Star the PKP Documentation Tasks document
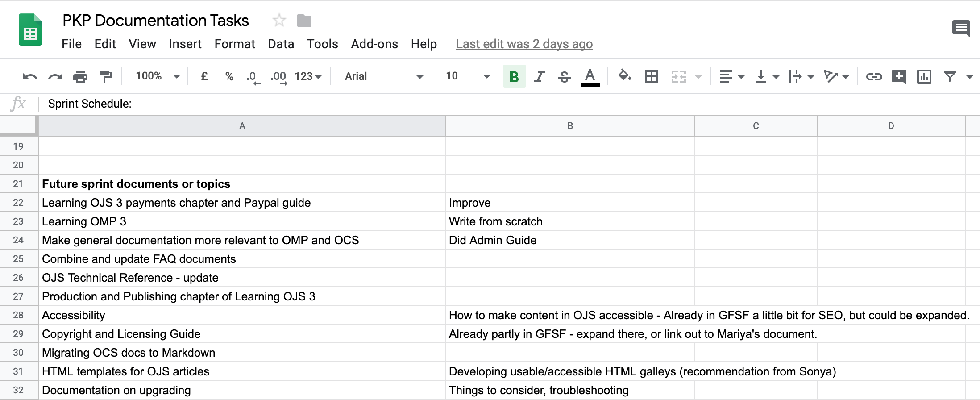The height and width of the screenshot is (400, 980). click(x=279, y=20)
